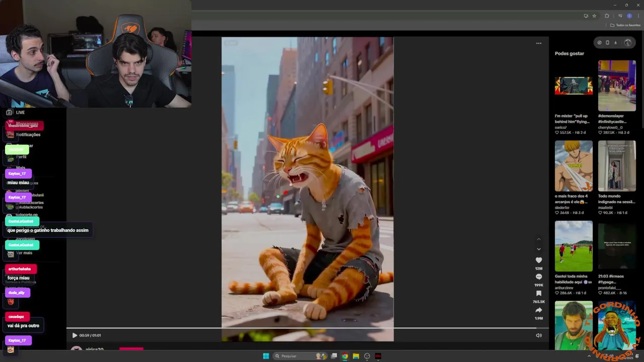The width and height of the screenshot is (644, 362).
Task: Open the TikTok account avatar in top pill
Action: coord(628,43)
